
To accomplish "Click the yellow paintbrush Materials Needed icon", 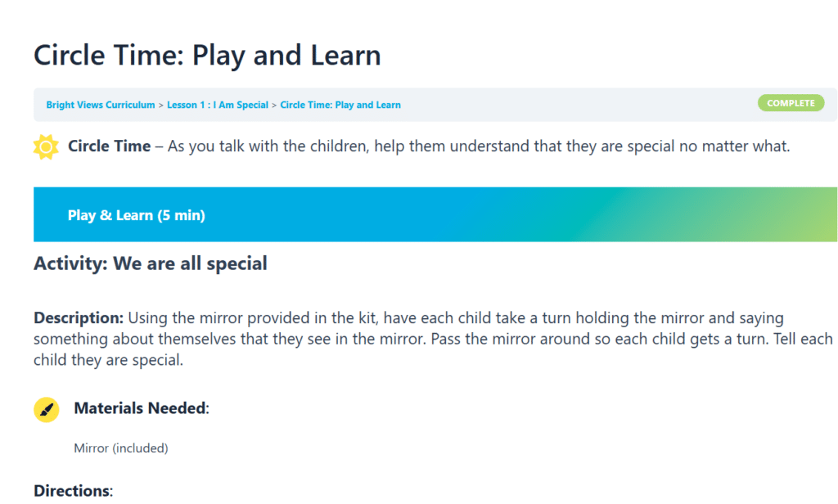I will pos(47,410).
